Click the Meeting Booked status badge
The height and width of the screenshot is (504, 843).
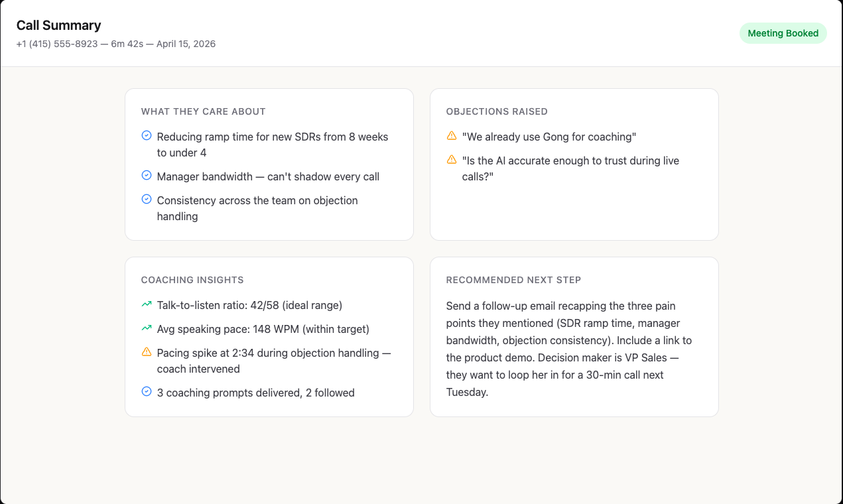click(783, 33)
